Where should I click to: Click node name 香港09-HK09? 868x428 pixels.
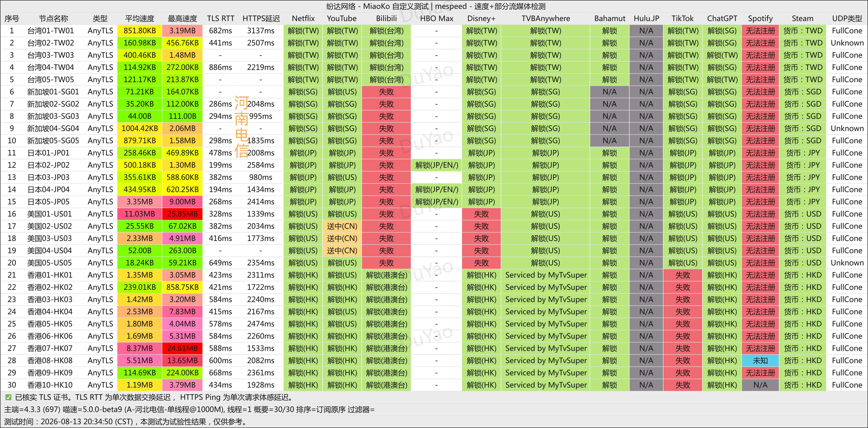click(50, 373)
